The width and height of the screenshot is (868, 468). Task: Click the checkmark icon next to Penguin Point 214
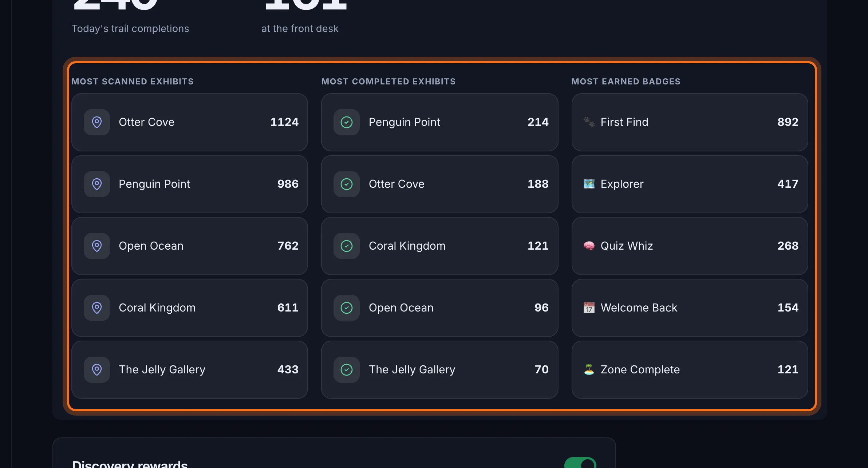pyautogui.click(x=347, y=122)
